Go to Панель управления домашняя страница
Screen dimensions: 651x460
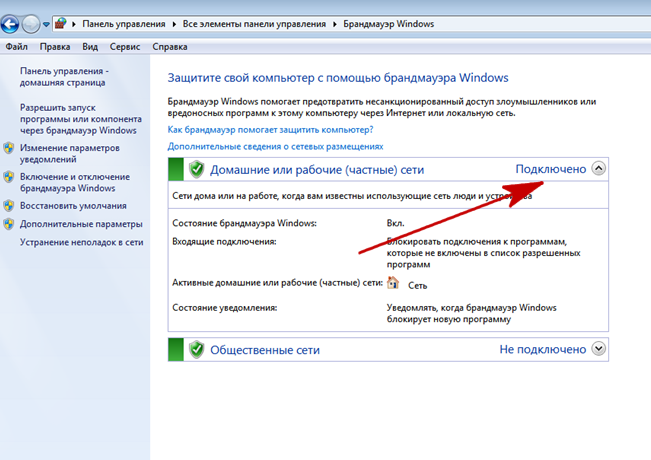click(64, 77)
